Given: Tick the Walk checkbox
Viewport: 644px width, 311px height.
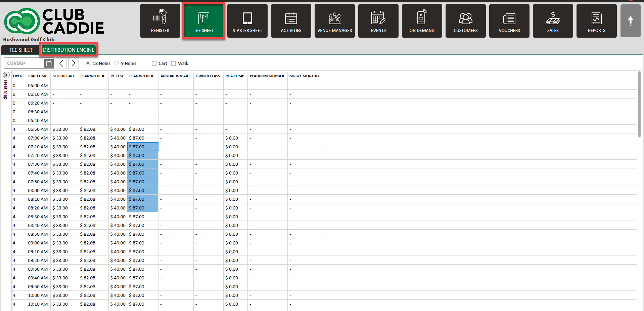Looking at the screenshot, I should (174, 63).
